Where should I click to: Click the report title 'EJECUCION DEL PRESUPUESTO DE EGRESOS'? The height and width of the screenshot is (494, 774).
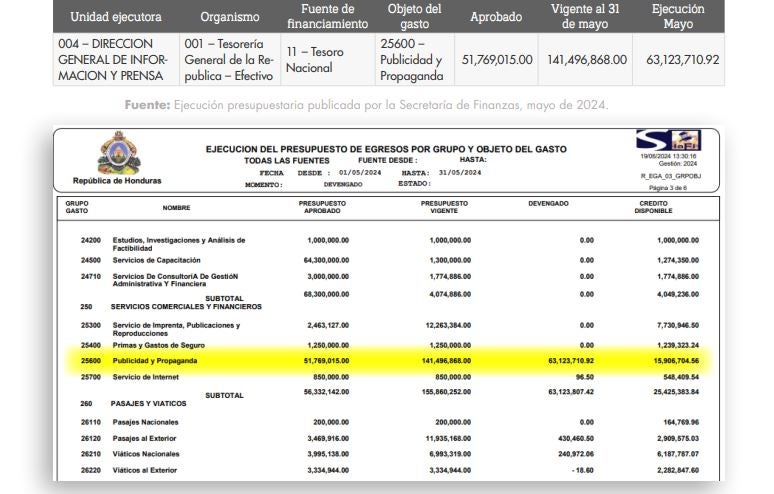click(x=386, y=149)
